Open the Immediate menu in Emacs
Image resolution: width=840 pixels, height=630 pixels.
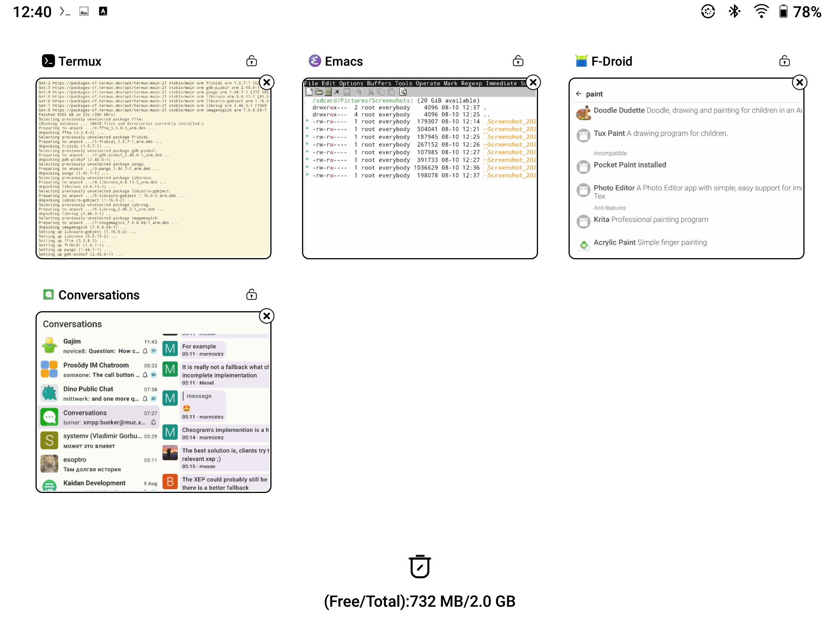point(501,83)
